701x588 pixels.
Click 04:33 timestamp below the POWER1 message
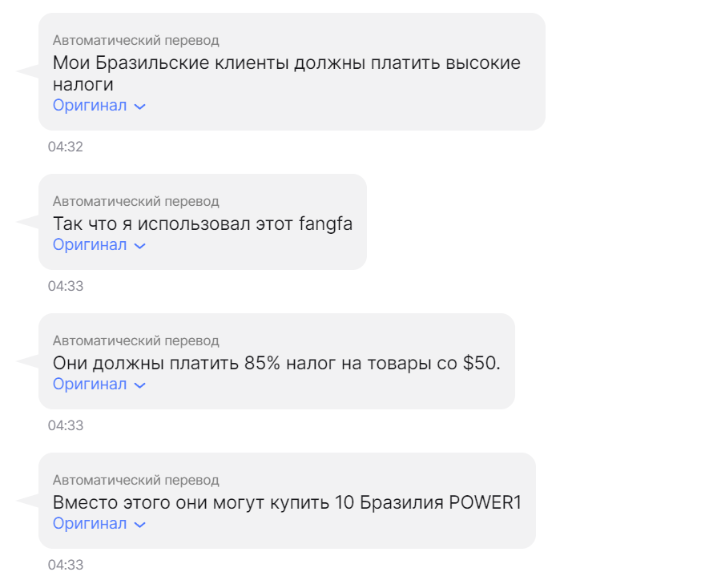66,565
